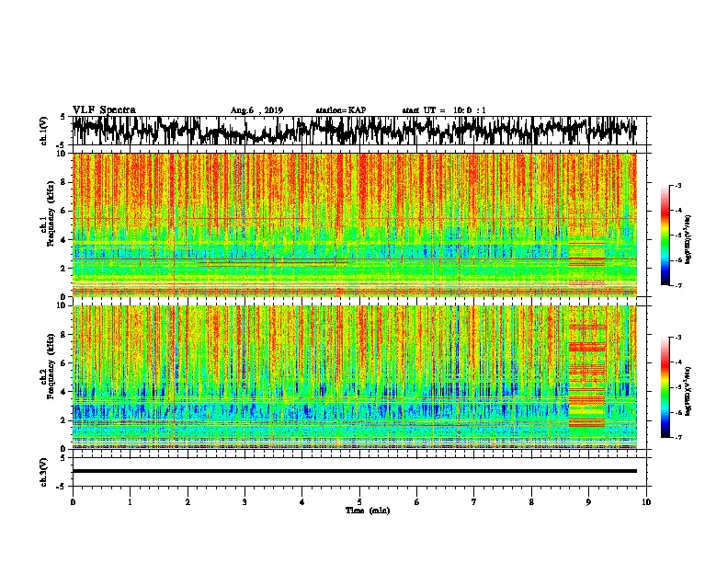Image resolution: width=728 pixels, height=563 pixels.
Task: Click time axis tick label "9"
Action: 588,502
